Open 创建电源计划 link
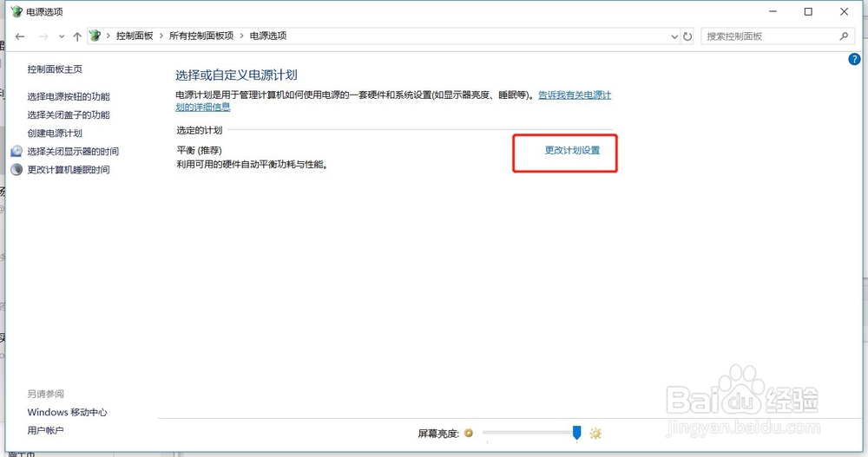Image resolution: width=868 pixels, height=457 pixels. coord(55,134)
